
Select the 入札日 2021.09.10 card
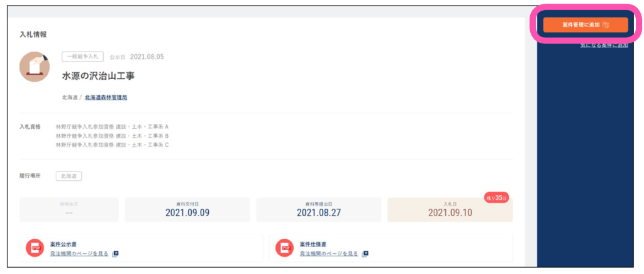450,210
